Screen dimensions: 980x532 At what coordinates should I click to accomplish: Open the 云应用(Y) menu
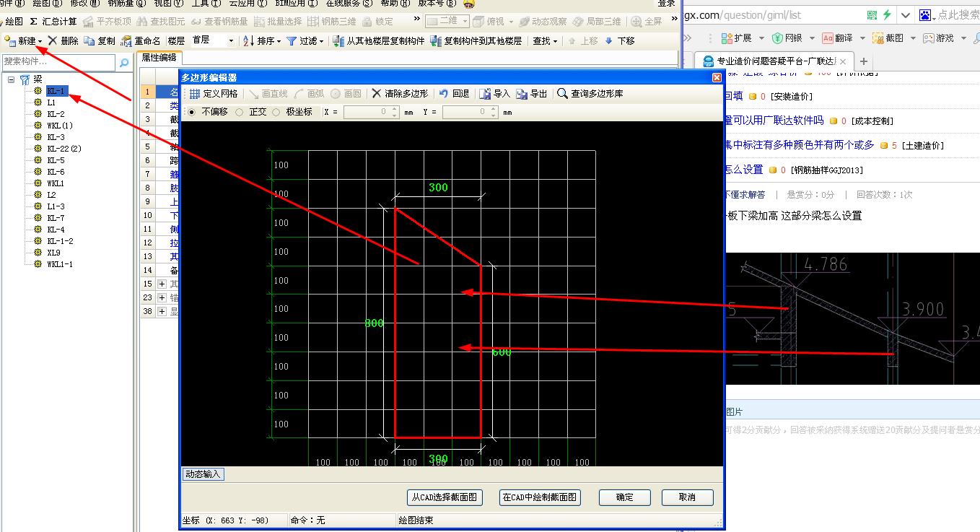pyautogui.click(x=248, y=4)
